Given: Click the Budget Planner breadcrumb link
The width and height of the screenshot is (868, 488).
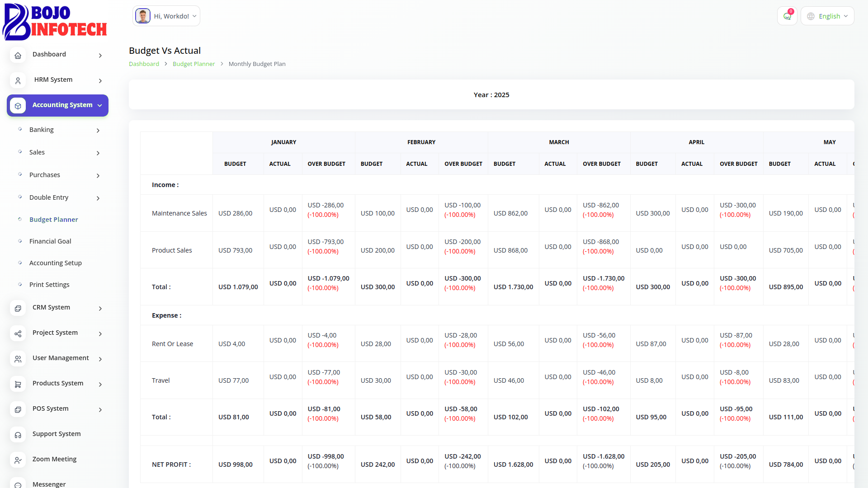Looking at the screenshot, I should pos(193,64).
